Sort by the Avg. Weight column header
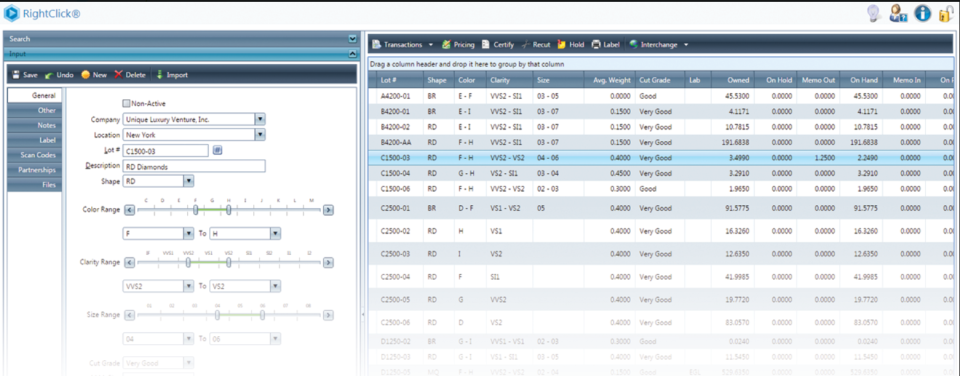The image size is (960, 376). point(609,80)
